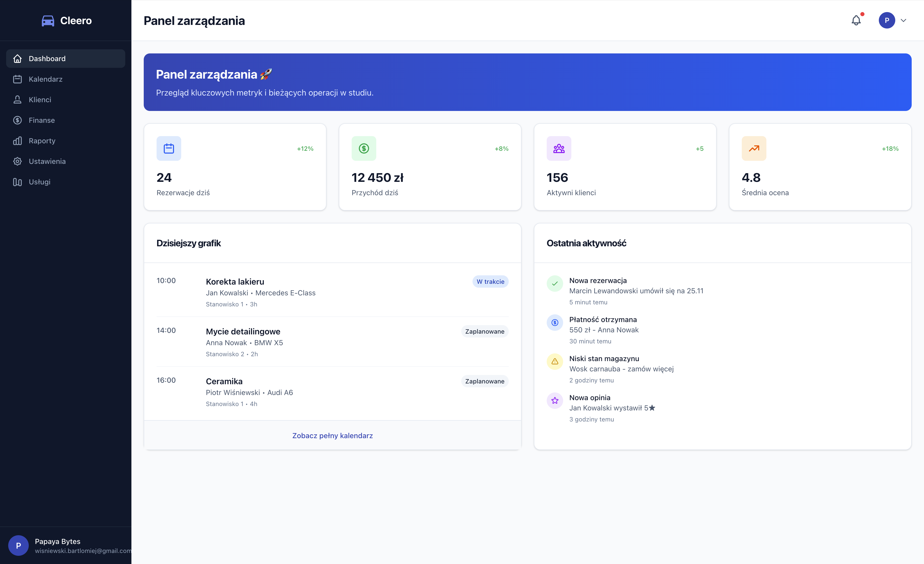Open the Kalendarz sidebar menu item
Image resolution: width=924 pixels, height=564 pixels.
45,79
